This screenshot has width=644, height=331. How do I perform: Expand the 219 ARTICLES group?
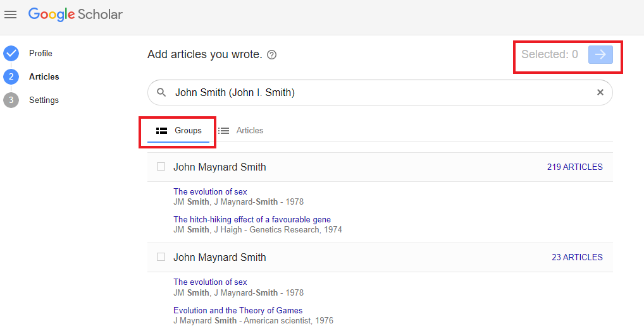tap(574, 167)
